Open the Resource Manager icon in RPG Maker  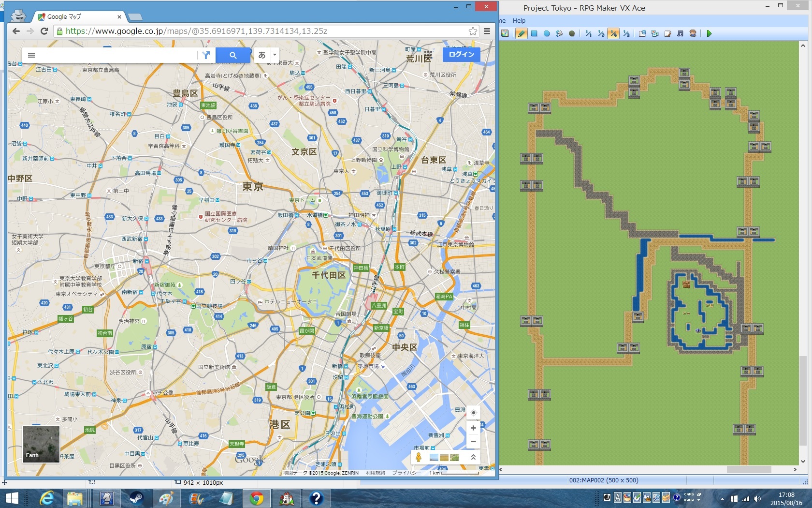655,33
